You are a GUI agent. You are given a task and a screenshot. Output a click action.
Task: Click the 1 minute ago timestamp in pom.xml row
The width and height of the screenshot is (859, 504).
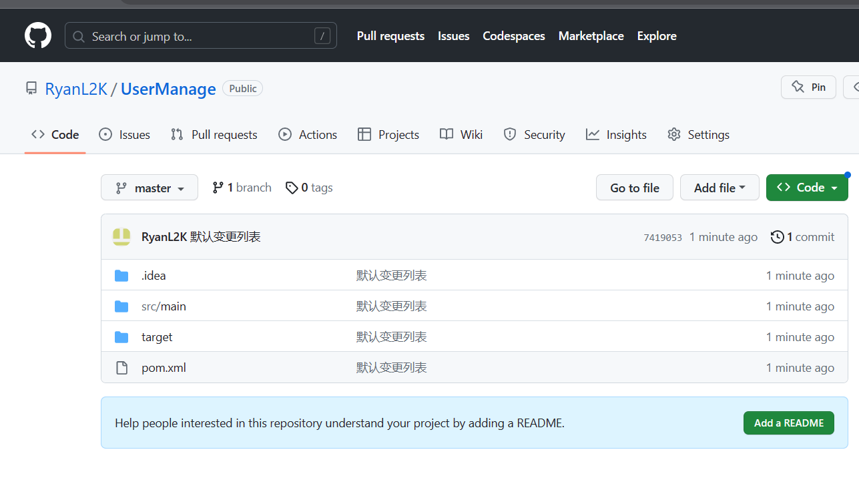800,368
